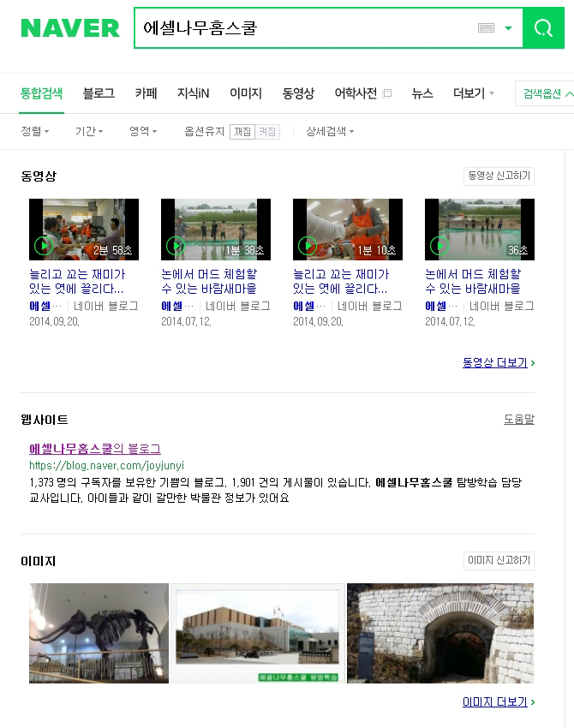Viewport: 574px width, 728px height.
Task: Open the museum building image
Action: point(258,633)
